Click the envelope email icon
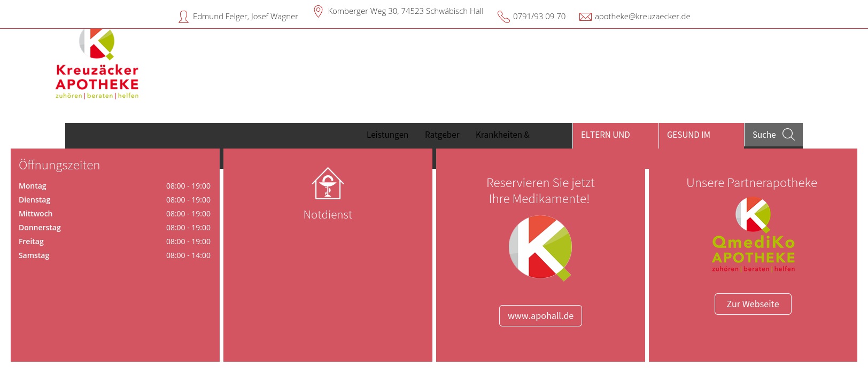This screenshot has width=868, height=374. (x=585, y=17)
